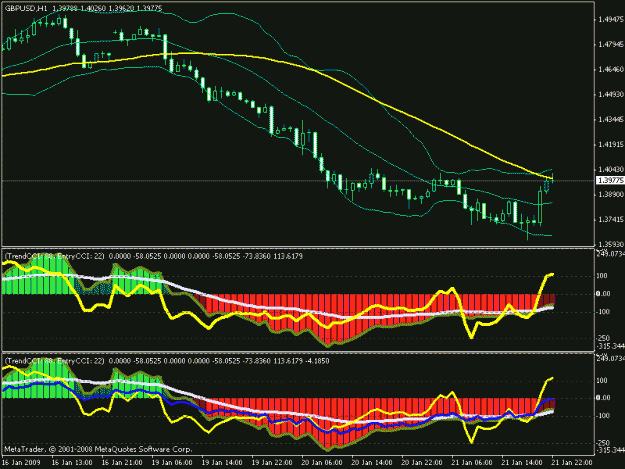Click the TrendCCI label ending in 113.6179

click(x=154, y=256)
